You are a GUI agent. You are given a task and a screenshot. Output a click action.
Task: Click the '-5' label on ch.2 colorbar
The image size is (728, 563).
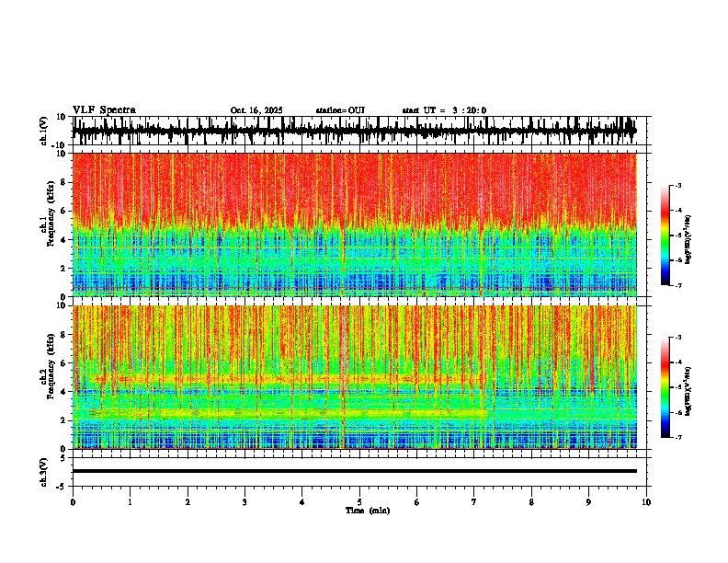click(677, 387)
